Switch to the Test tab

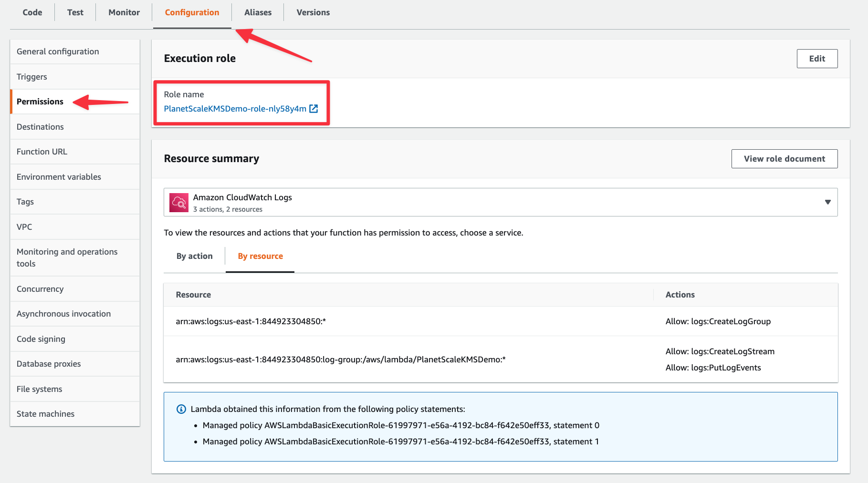(75, 12)
